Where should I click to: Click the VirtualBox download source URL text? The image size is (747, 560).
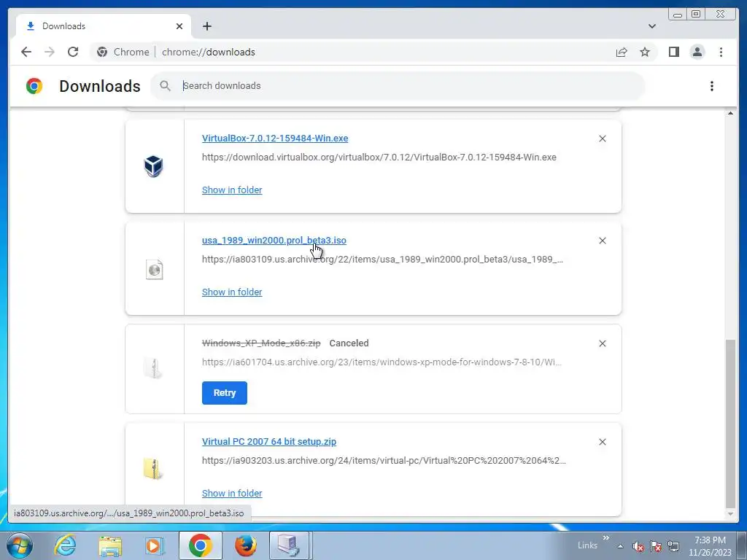coord(379,157)
